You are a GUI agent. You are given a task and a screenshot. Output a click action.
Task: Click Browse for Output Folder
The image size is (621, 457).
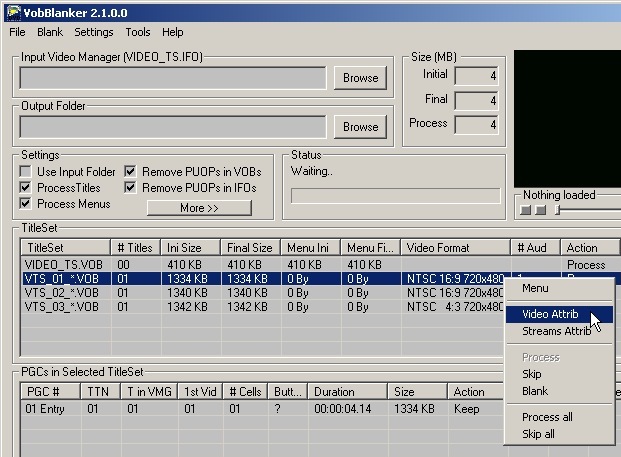[360, 127]
